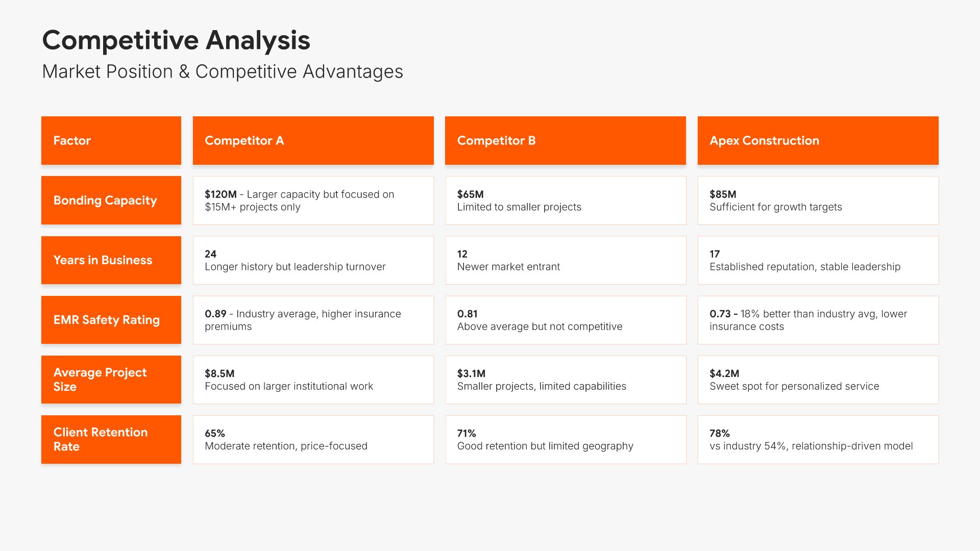Click the $8.5M larger institutional work cell
The image size is (980, 551).
click(x=313, y=380)
